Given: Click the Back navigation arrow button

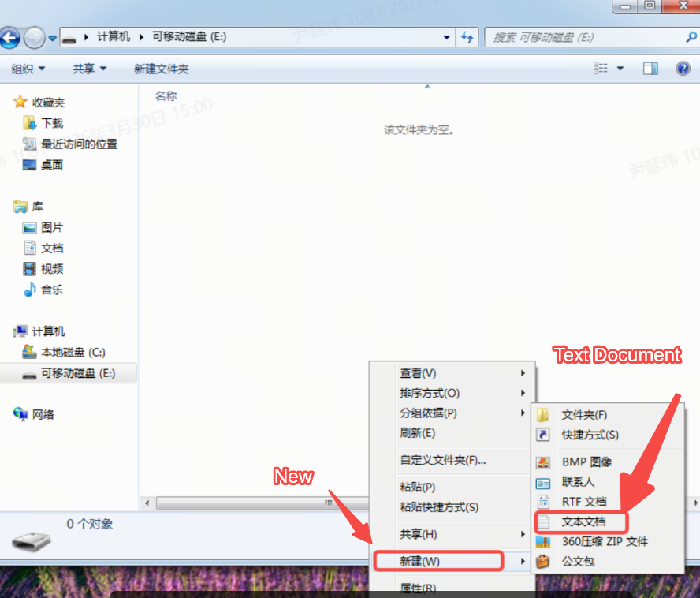Looking at the screenshot, I should (x=9, y=37).
